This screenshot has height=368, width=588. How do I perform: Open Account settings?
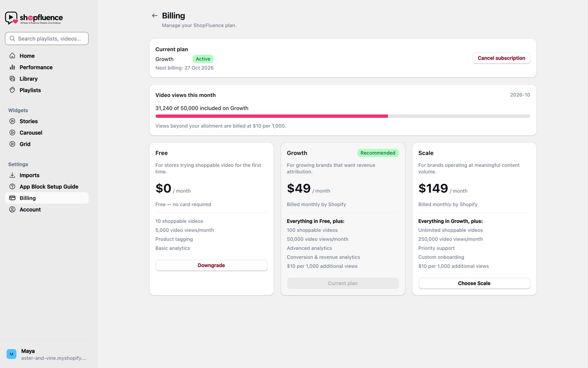tap(47, 209)
